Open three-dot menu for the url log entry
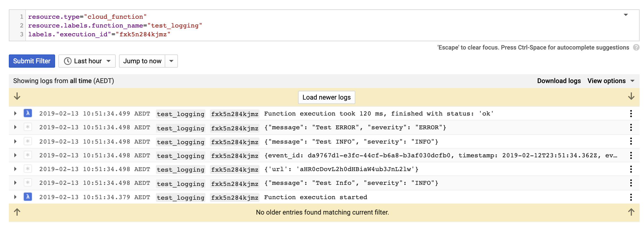 click(x=631, y=169)
